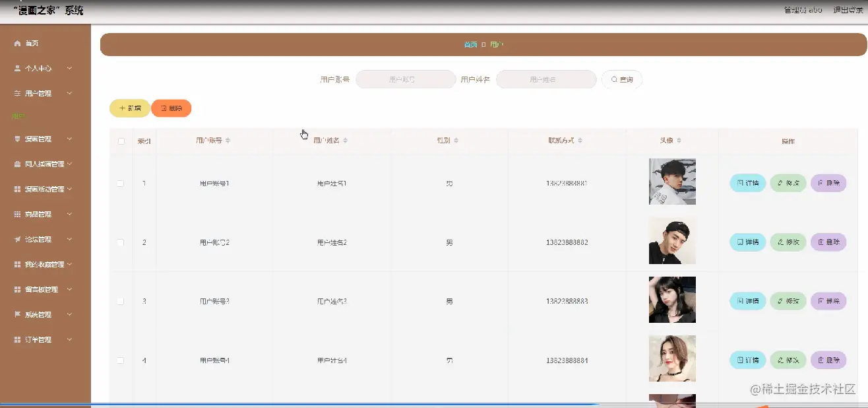Click the phone number 13823888882 cell
The width and height of the screenshot is (868, 408).
click(x=567, y=243)
